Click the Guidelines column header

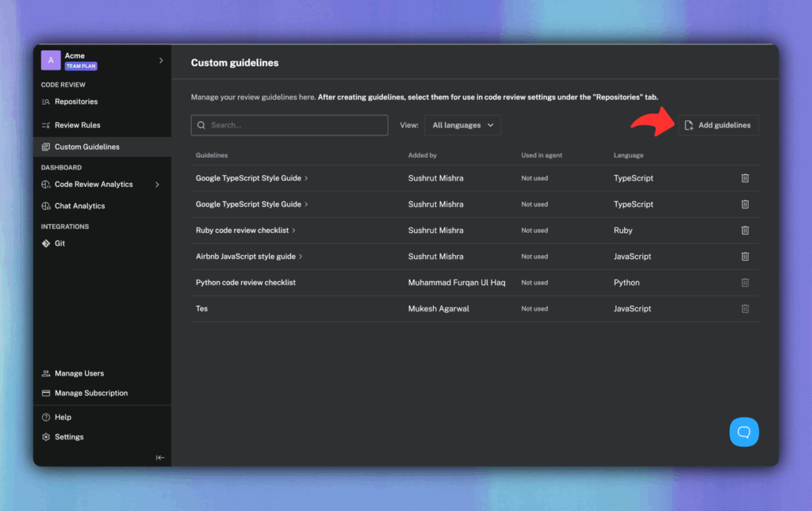(212, 155)
